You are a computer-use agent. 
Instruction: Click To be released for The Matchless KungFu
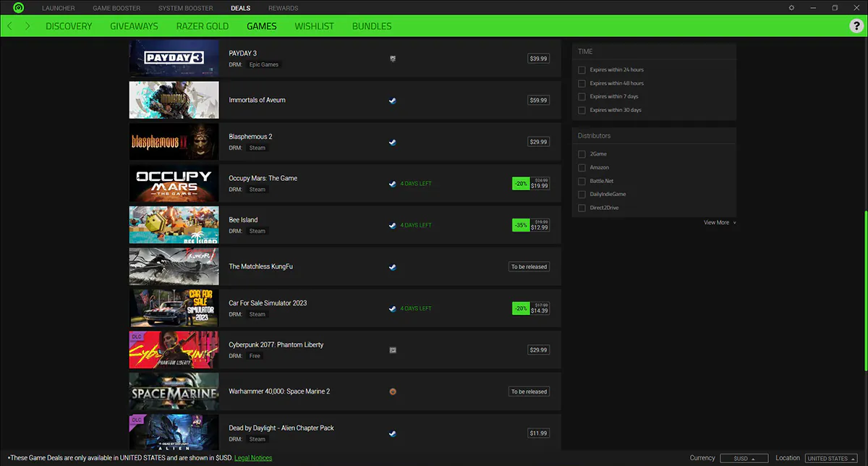tap(529, 267)
